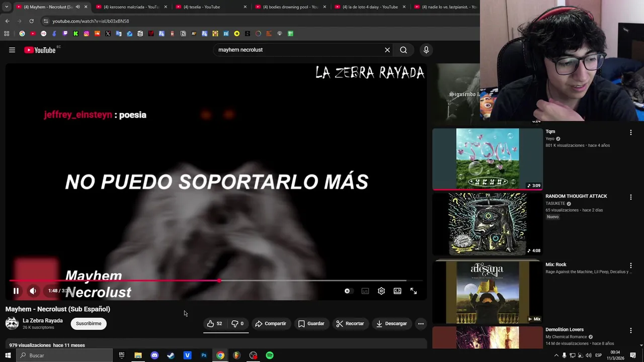
Task: Open options menu for Tqm video
Action: 630,132
